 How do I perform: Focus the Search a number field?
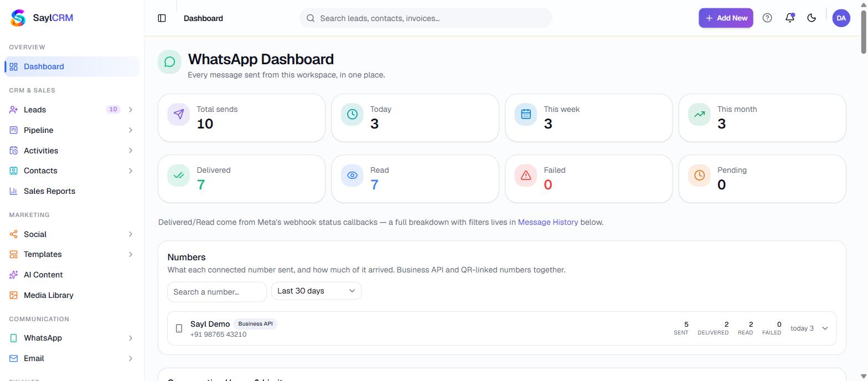click(217, 292)
